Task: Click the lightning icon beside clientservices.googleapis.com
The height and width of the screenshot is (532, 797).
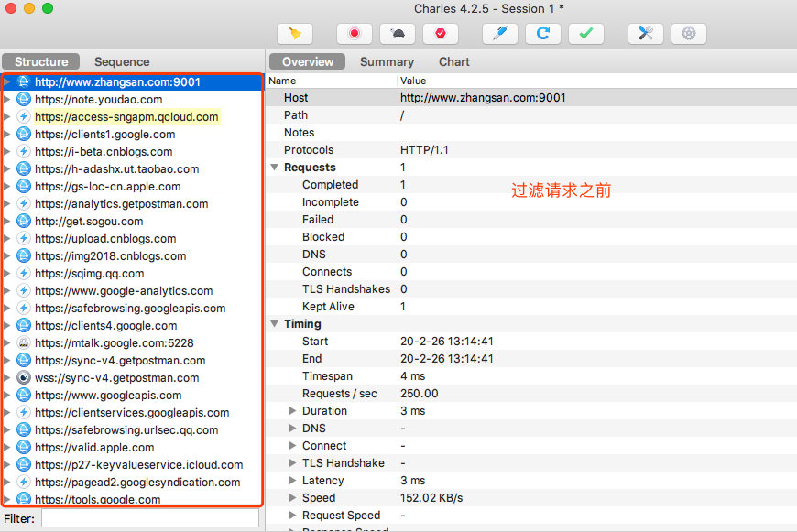Action: (x=24, y=412)
